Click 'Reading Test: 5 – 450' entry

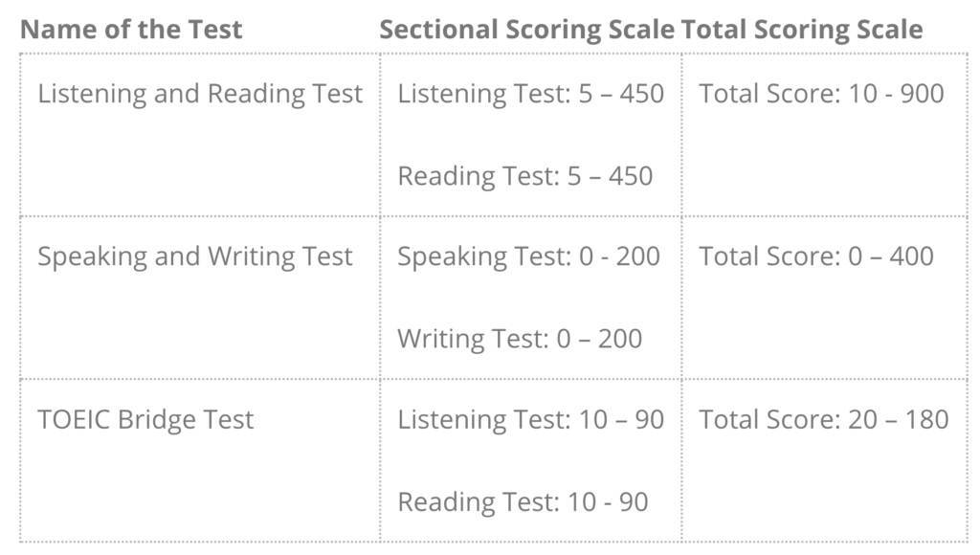click(x=525, y=176)
